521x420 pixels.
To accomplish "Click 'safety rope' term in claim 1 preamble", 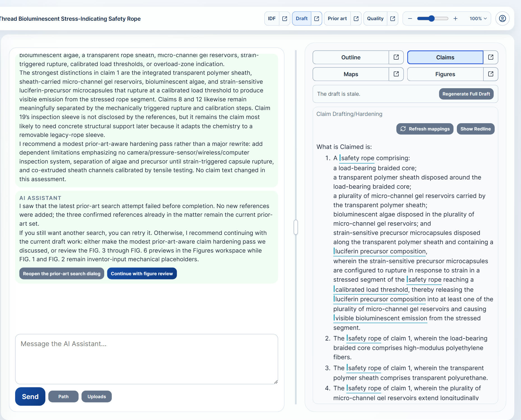I will (x=357, y=158).
